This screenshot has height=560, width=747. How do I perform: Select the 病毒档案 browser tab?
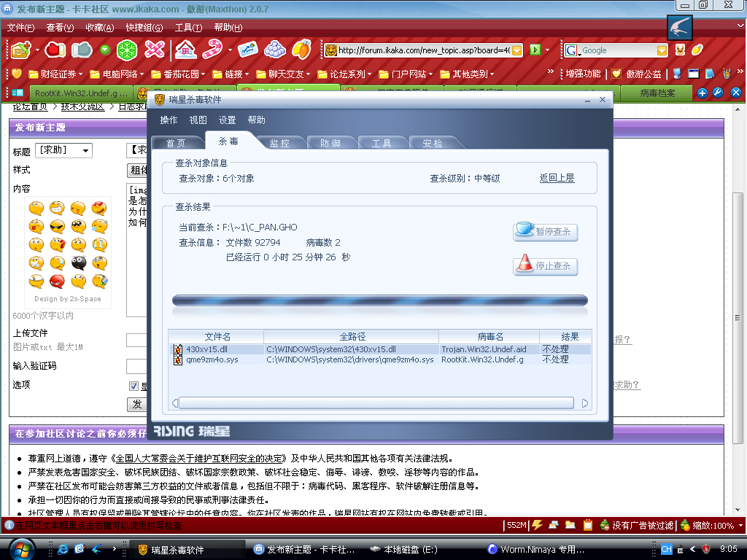657,93
